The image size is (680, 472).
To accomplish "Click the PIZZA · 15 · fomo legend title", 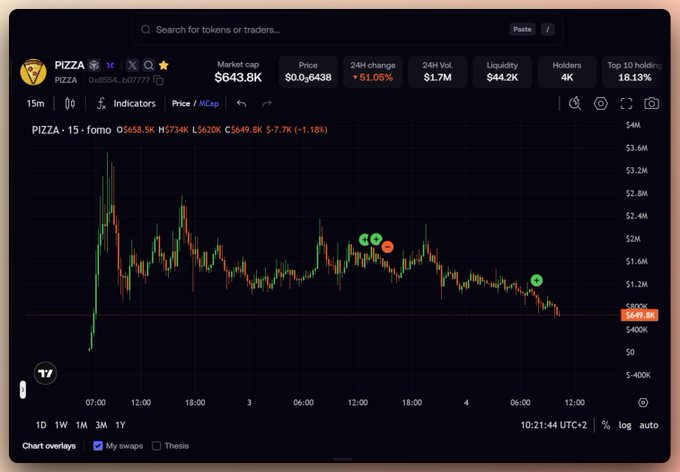I will pyautogui.click(x=72, y=130).
